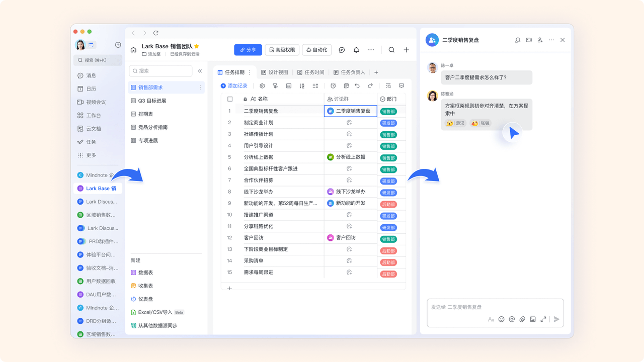644x362 pixels.
Task: Switch to the 设计视图 tab
Action: tap(275, 72)
